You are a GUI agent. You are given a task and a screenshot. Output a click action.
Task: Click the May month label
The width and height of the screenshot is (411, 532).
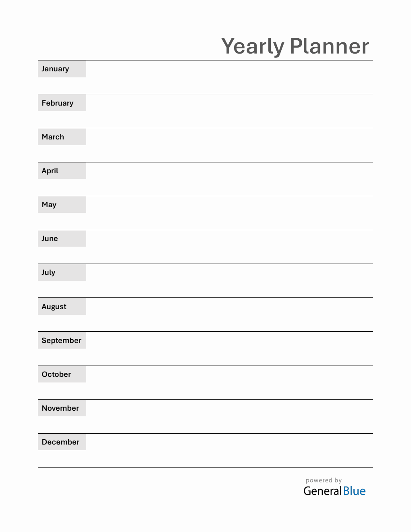(49, 205)
